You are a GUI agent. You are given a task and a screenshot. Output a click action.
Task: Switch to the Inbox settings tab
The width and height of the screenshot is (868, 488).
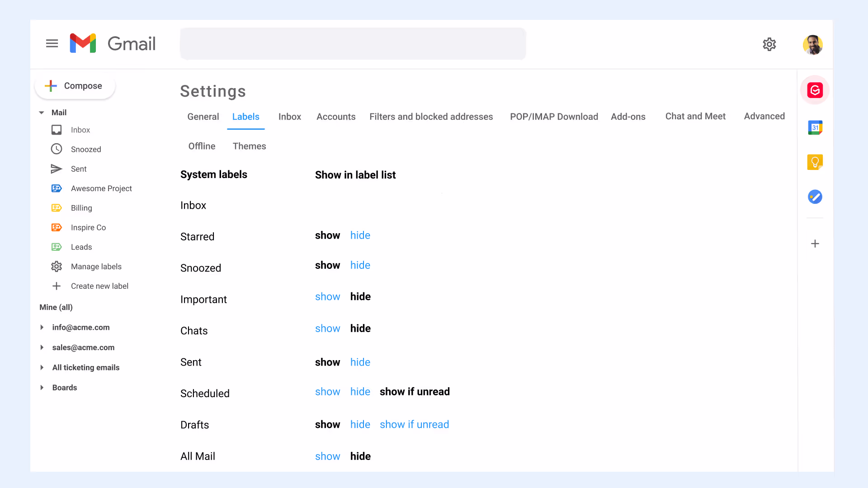pos(290,117)
